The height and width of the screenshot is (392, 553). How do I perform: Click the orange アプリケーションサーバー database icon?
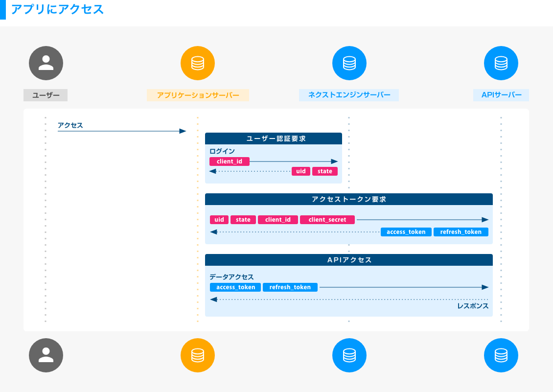[198, 63]
